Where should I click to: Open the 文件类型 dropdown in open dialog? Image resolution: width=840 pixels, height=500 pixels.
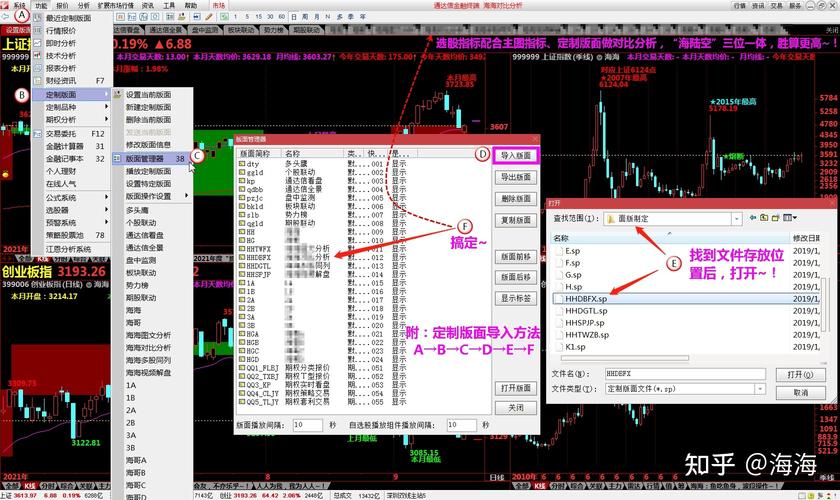click(x=760, y=389)
